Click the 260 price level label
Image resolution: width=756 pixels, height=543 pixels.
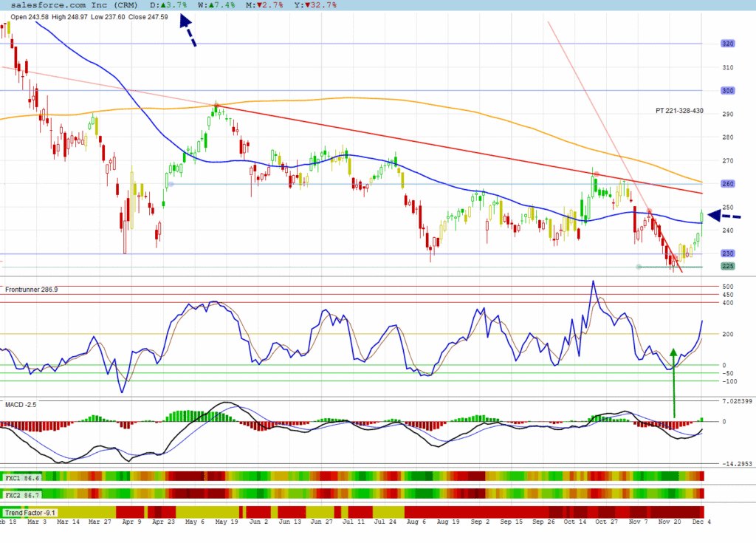[x=728, y=183]
